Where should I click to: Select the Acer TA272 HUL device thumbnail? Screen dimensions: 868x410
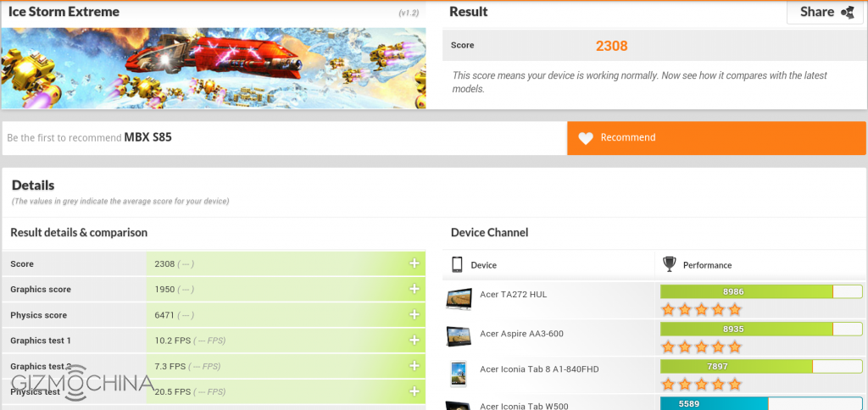click(459, 298)
